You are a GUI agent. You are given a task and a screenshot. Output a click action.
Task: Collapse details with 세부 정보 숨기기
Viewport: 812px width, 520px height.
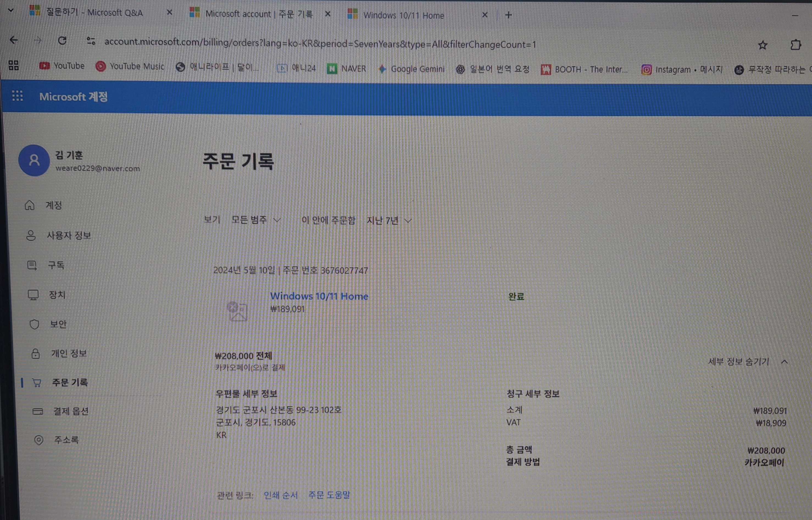click(x=747, y=362)
